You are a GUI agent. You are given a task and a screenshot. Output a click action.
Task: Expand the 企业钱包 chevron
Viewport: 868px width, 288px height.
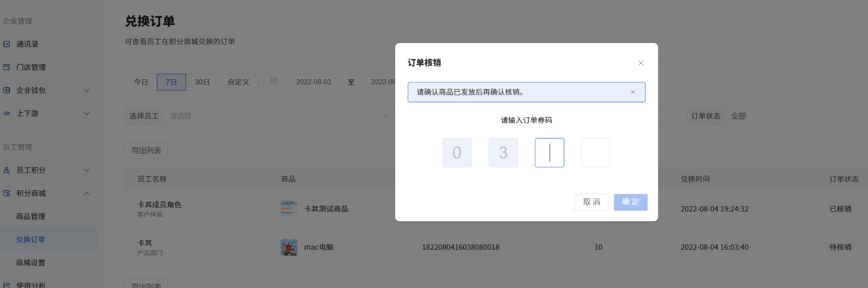87,90
